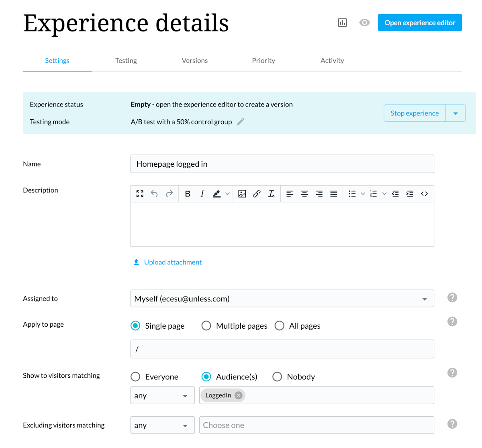This screenshot has width=482, height=448.
Task: Set visitor matching to Nobody
Action: click(x=277, y=376)
